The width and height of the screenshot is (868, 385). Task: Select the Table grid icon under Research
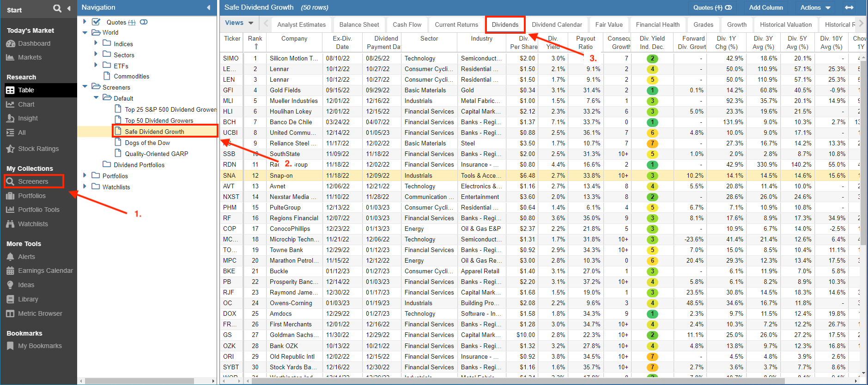(10, 90)
